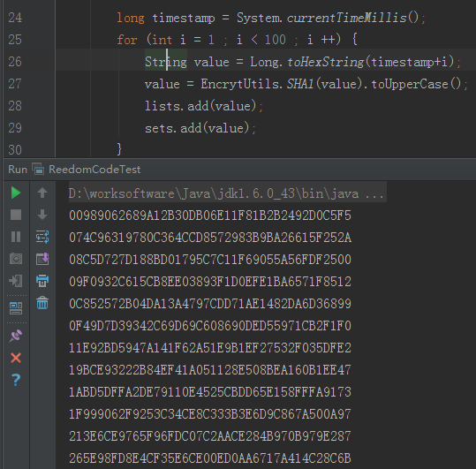Jump down the stack trace arrow
Screen dimensions: 476x469
click(42, 215)
